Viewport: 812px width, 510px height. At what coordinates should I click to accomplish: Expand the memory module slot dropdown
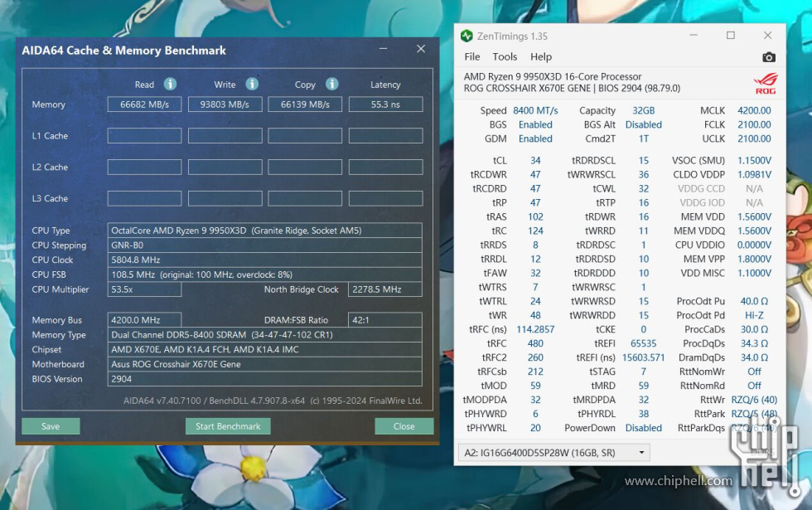click(x=641, y=453)
